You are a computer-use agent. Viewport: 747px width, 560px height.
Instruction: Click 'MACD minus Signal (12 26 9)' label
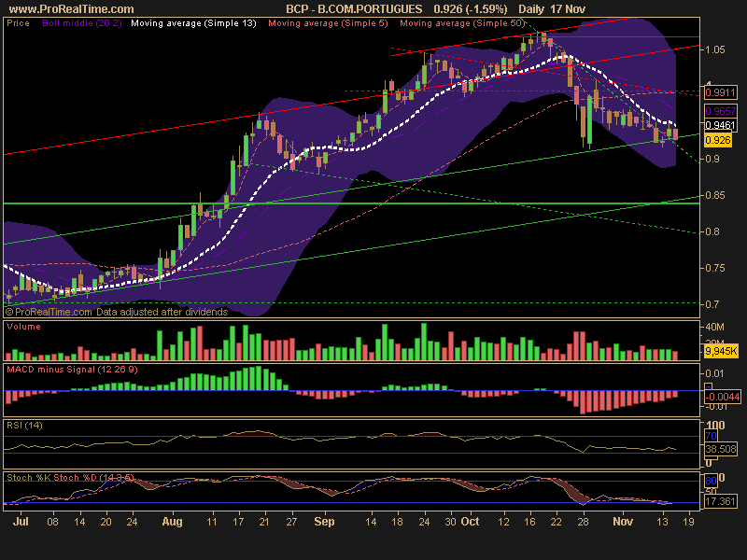(72, 370)
